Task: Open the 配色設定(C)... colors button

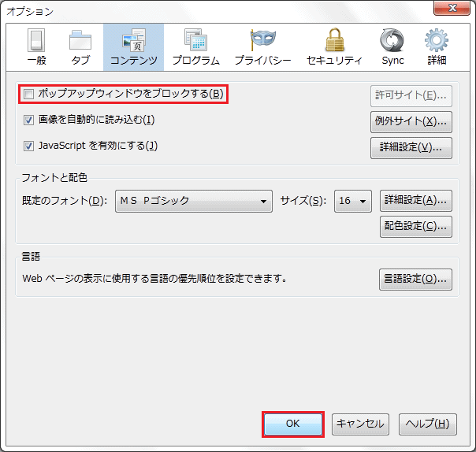Action: pyautogui.click(x=416, y=226)
